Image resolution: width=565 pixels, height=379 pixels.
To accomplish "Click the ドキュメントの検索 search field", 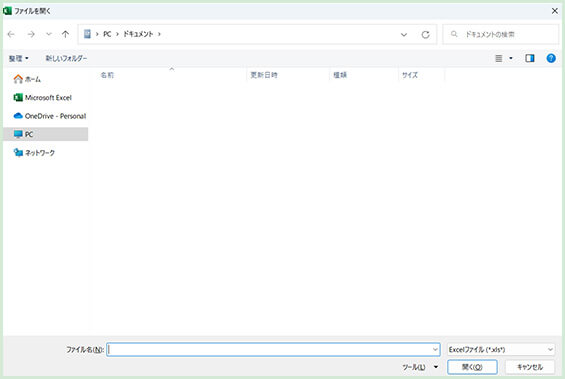I will pos(501,34).
